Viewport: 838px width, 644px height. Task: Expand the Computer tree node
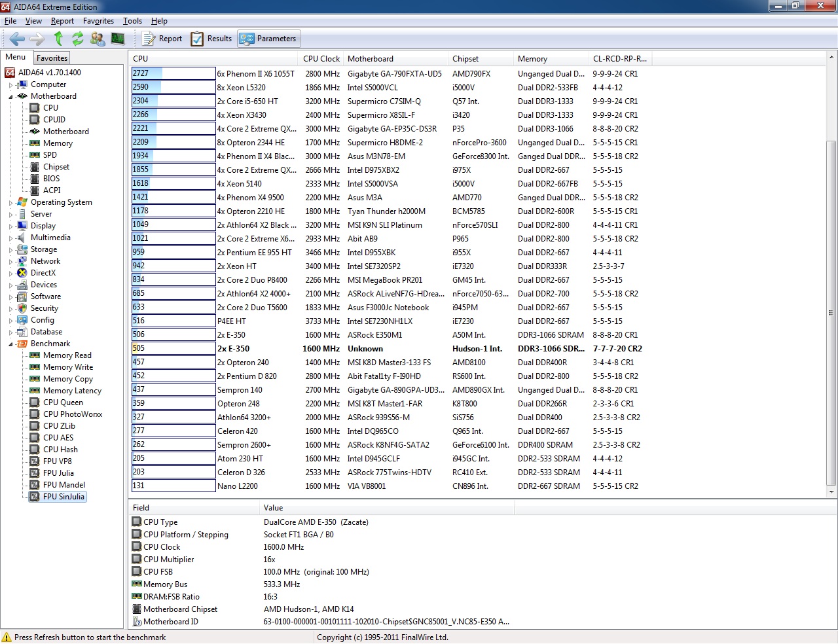11,85
